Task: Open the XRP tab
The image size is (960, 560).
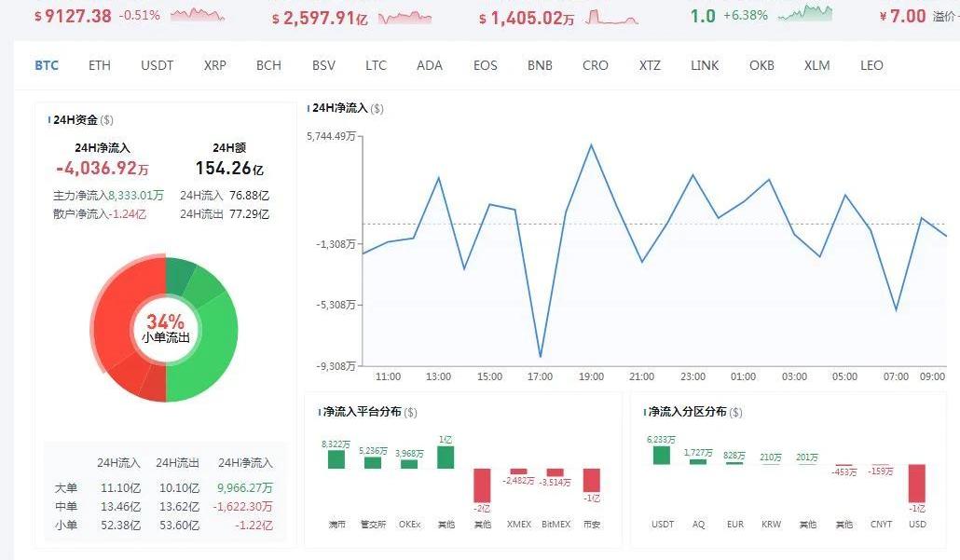Action: pos(215,65)
